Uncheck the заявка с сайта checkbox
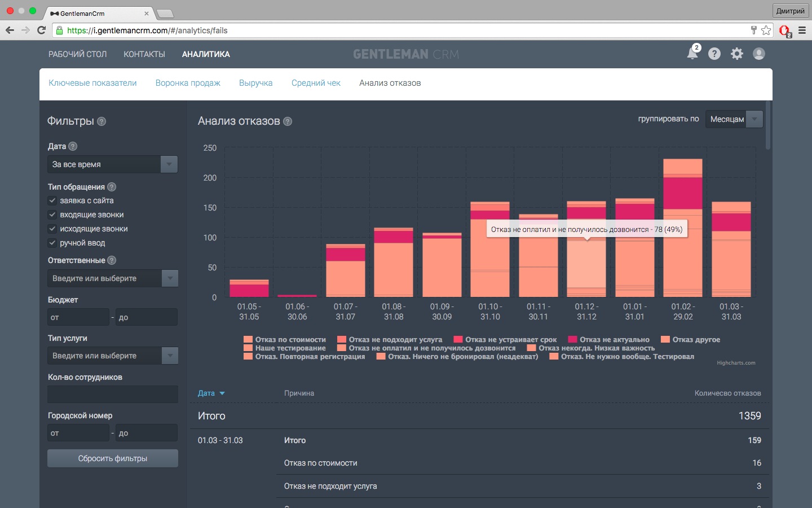812x508 pixels. click(x=52, y=200)
